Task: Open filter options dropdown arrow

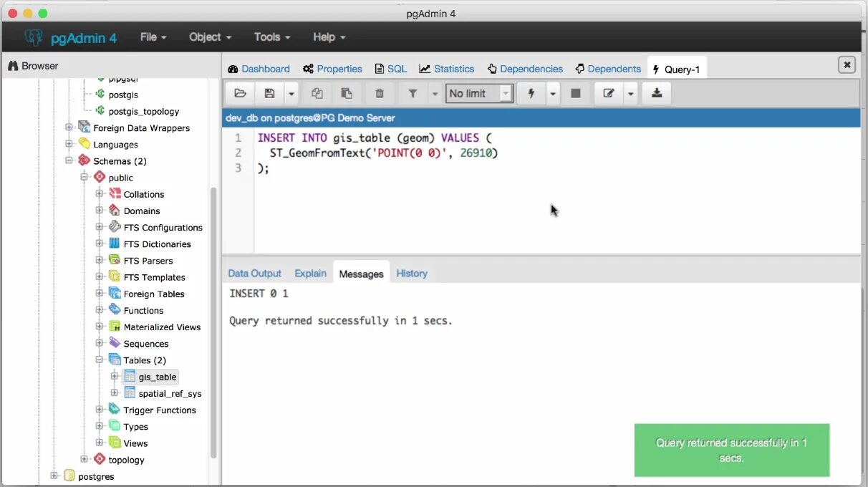Action: click(435, 93)
